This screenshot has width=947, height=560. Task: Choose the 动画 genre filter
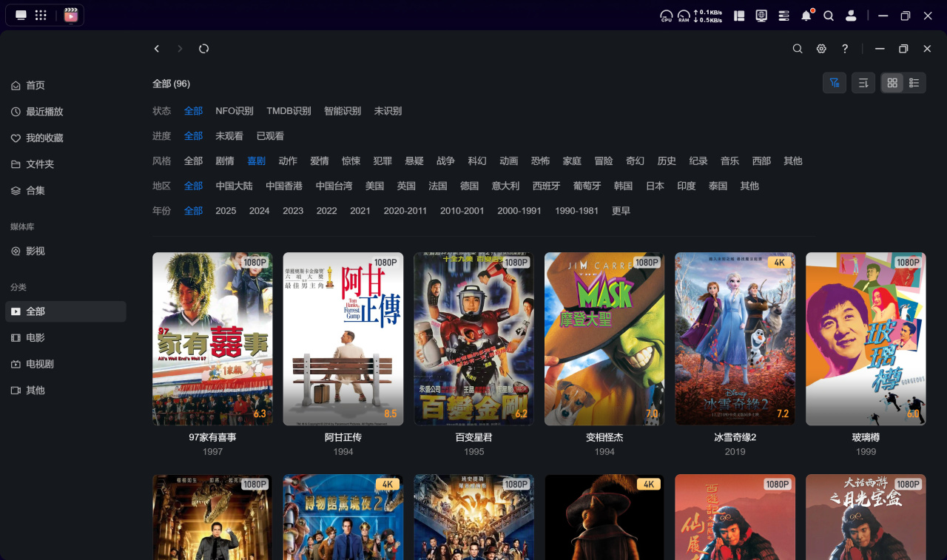pos(509,161)
